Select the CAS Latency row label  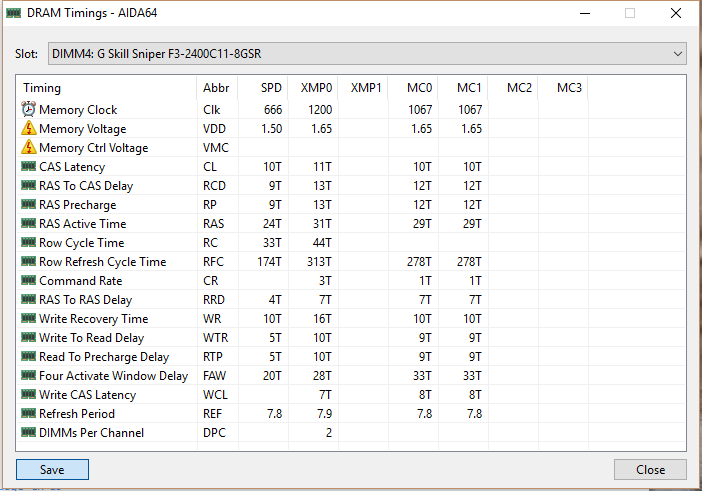click(x=72, y=167)
